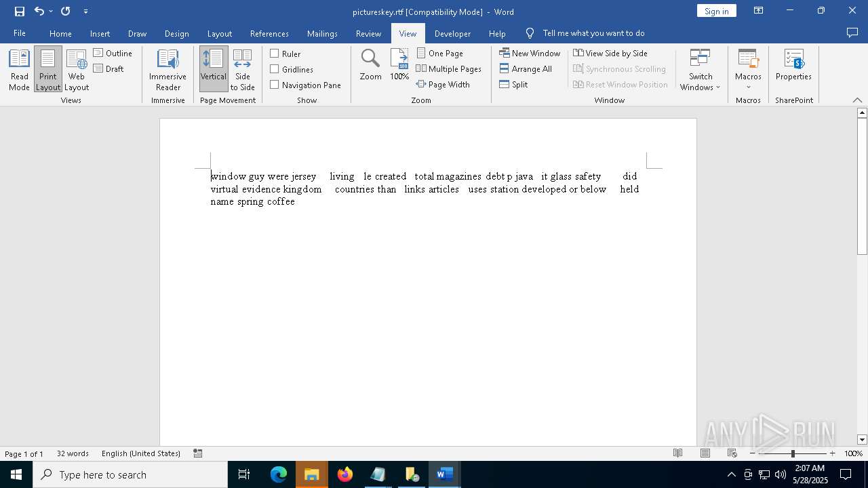Viewport: 868px width, 488px height.
Task: Open the Insert tab
Action: [100, 33]
